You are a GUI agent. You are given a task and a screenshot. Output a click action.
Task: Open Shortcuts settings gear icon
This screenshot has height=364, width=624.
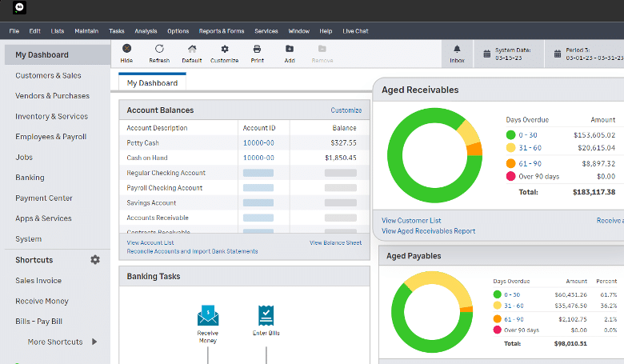pos(95,260)
